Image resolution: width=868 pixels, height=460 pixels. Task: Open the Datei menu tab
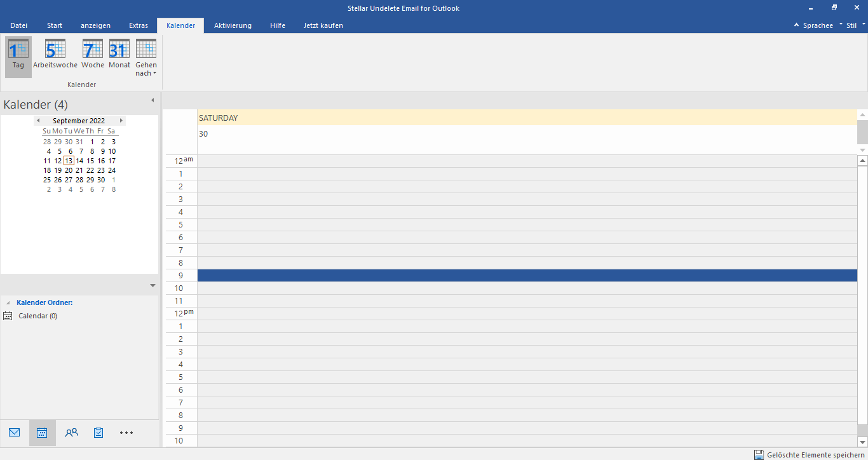point(19,25)
